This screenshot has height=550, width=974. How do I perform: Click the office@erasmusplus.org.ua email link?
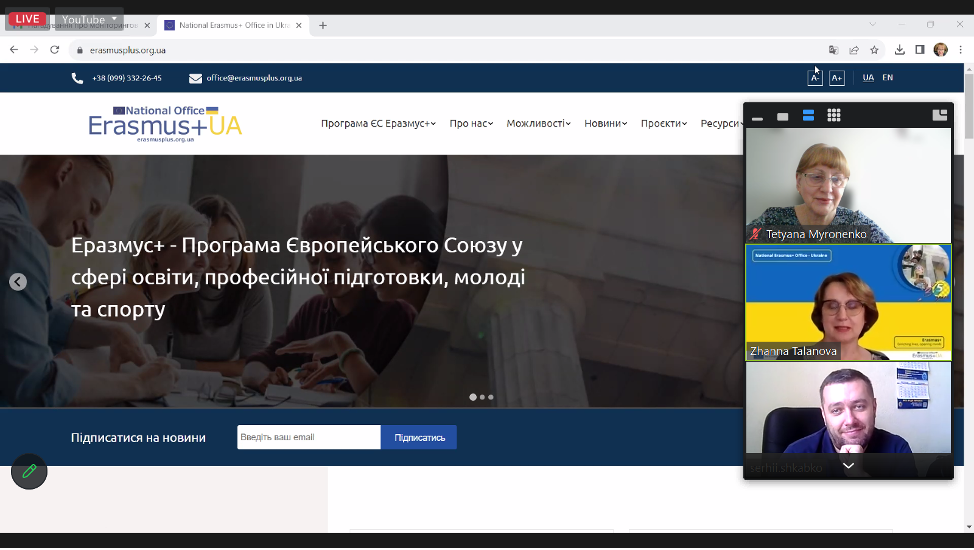(x=254, y=78)
